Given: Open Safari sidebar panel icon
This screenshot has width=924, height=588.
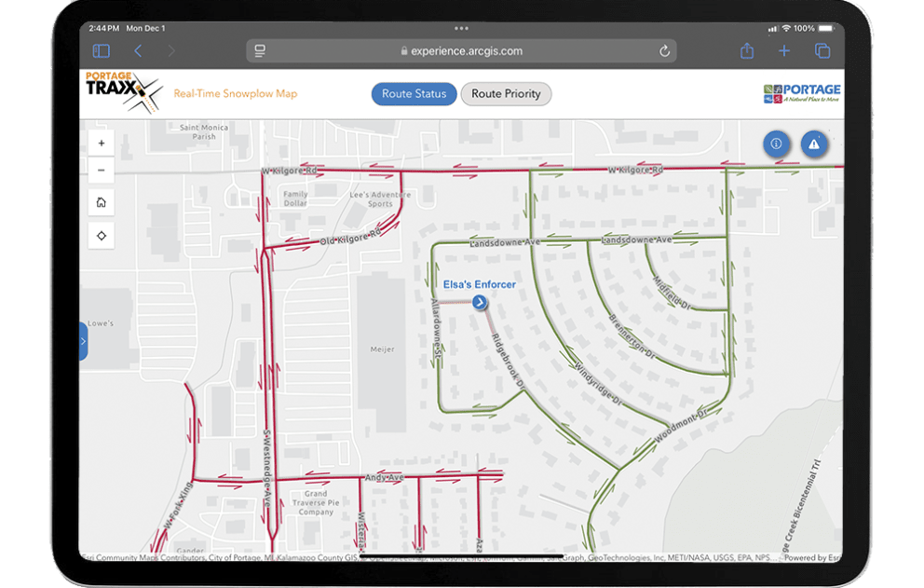Looking at the screenshot, I should (x=102, y=51).
